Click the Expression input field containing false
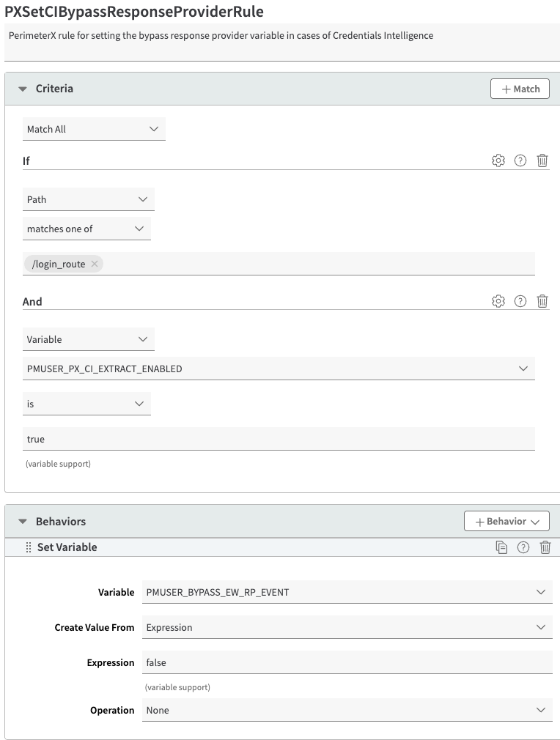560x740 pixels. coord(347,662)
